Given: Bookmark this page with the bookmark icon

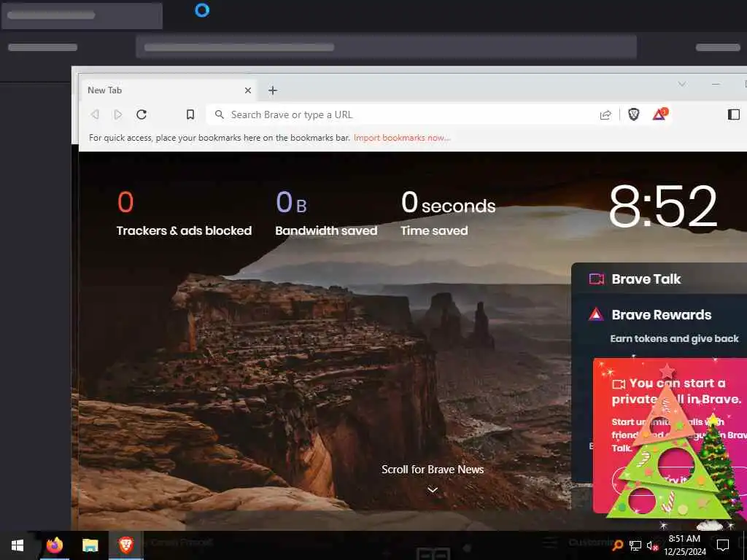Looking at the screenshot, I should 190,114.
